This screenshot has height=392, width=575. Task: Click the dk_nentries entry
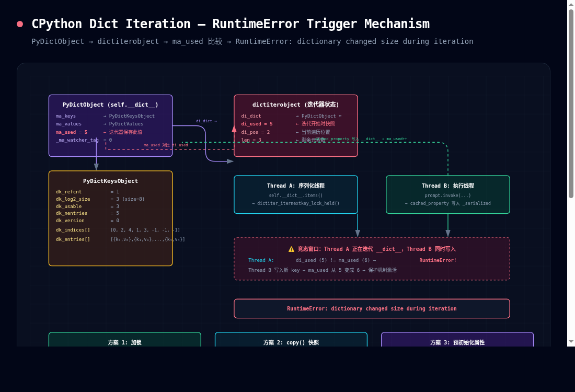pos(72,213)
